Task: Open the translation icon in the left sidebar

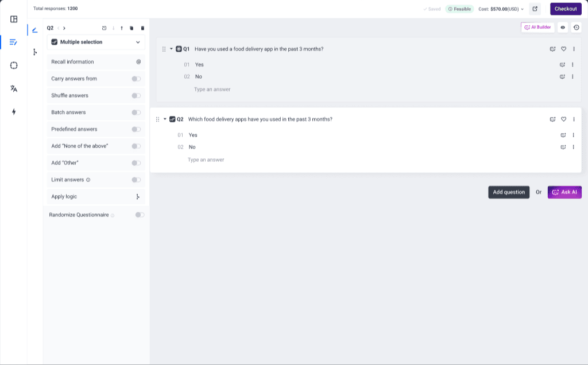Action: point(14,88)
